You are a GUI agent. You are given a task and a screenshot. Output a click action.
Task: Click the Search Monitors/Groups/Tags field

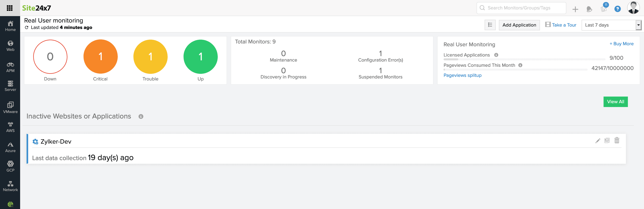pos(521,8)
